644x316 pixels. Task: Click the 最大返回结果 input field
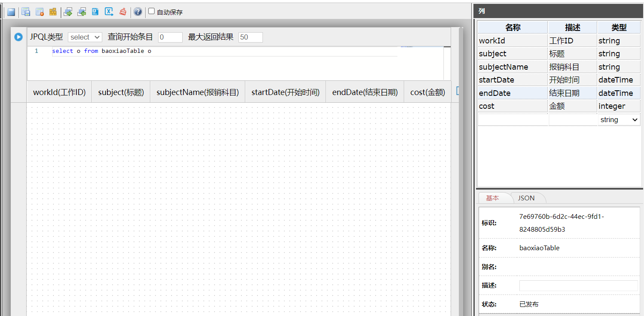pos(250,37)
